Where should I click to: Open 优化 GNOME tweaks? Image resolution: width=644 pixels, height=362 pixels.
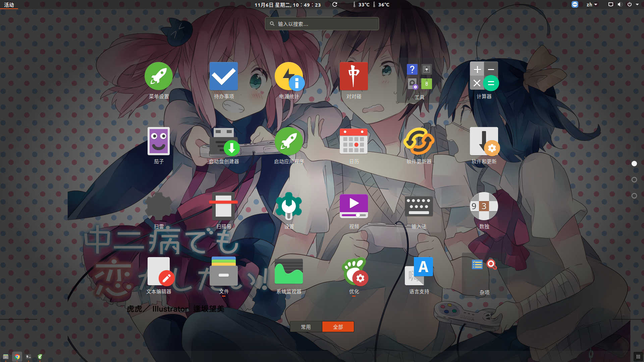(x=354, y=276)
